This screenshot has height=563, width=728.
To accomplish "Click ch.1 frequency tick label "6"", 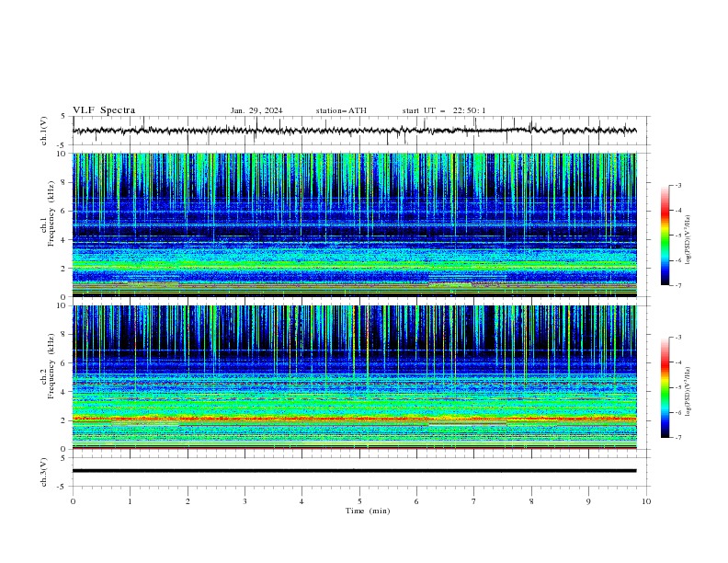I will coord(65,211).
